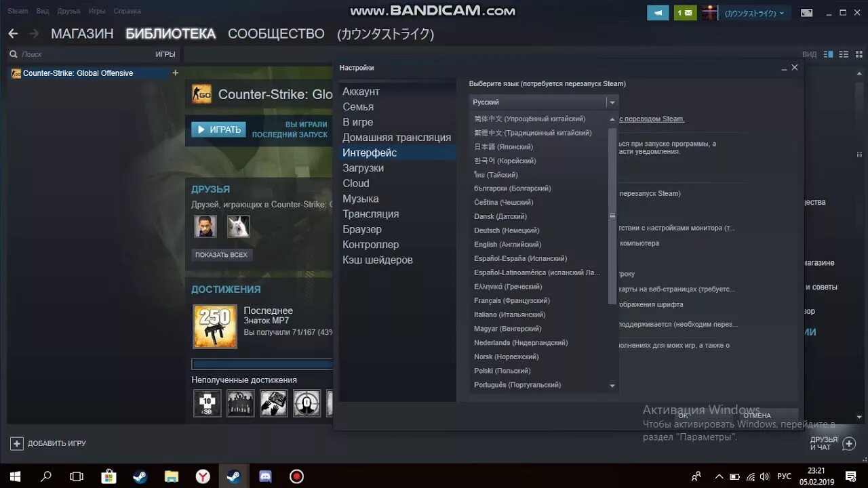Click the achievements progress bar
The image size is (868, 488).
(x=262, y=364)
